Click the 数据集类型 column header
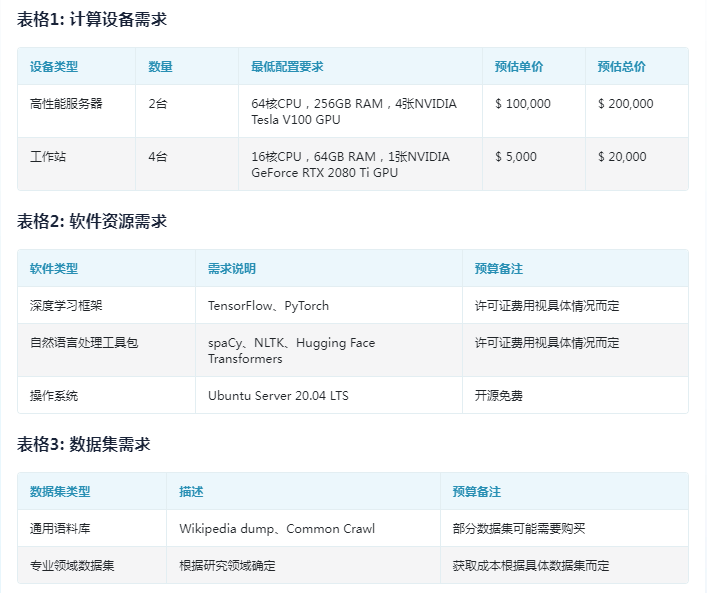The height and width of the screenshot is (593, 707). 92,491
